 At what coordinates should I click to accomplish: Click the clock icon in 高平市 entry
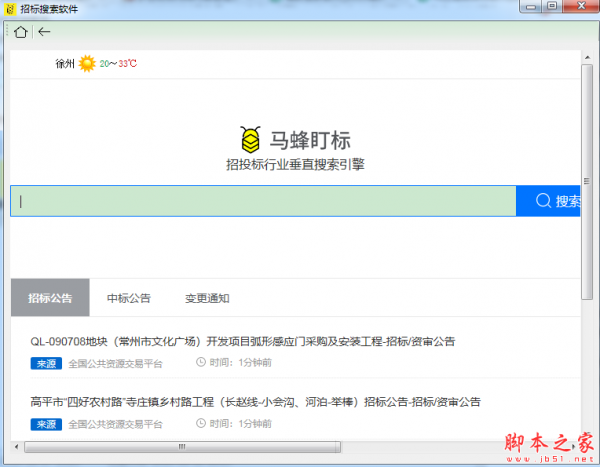click(x=201, y=423)
